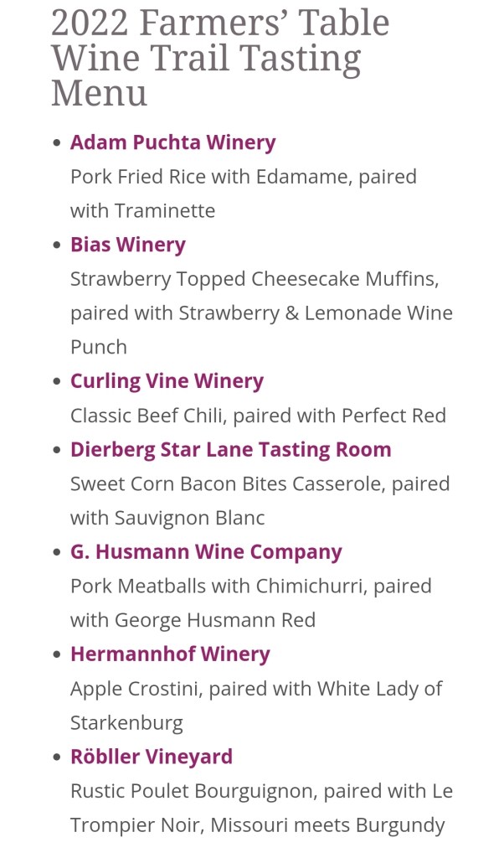Image resolution: width=504 pixels, height=858 pixels.
Task: Click the Pork Meatballs with Chimichurri text
Action: click(x=216, y=587)
